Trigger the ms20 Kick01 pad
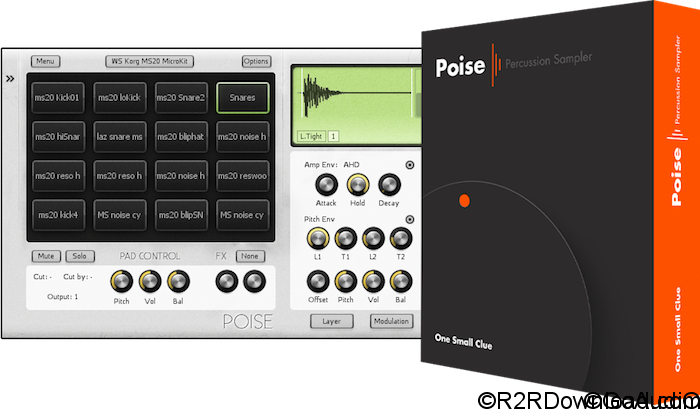This screenshot has height=409, width=700. pos(58,97)
